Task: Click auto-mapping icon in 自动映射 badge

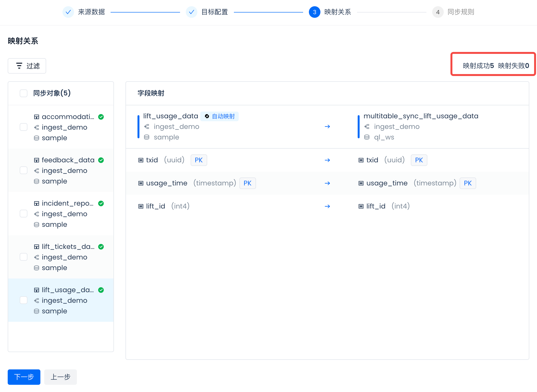Action: point(207,116)
